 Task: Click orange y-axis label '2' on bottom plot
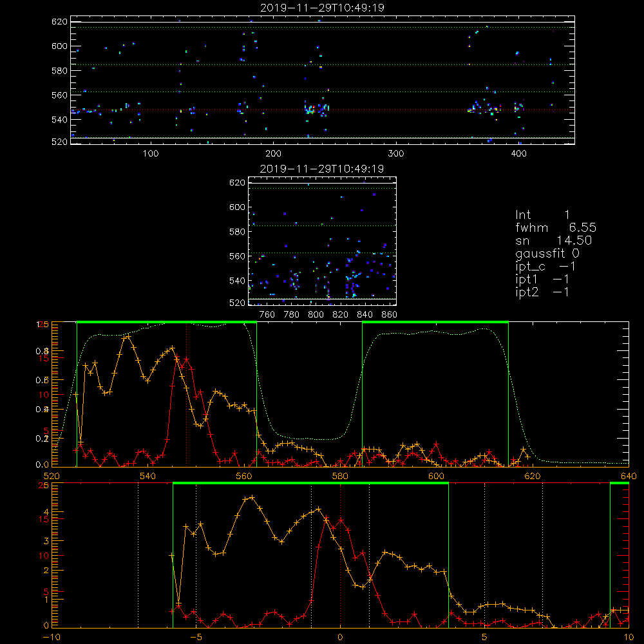point(46,570)
